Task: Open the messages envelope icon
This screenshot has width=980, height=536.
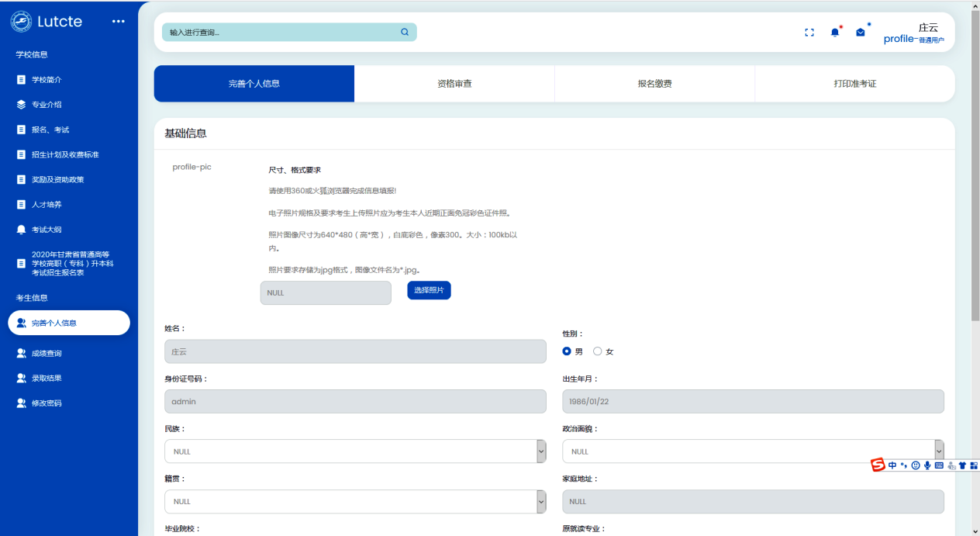Action: point(861,32)
